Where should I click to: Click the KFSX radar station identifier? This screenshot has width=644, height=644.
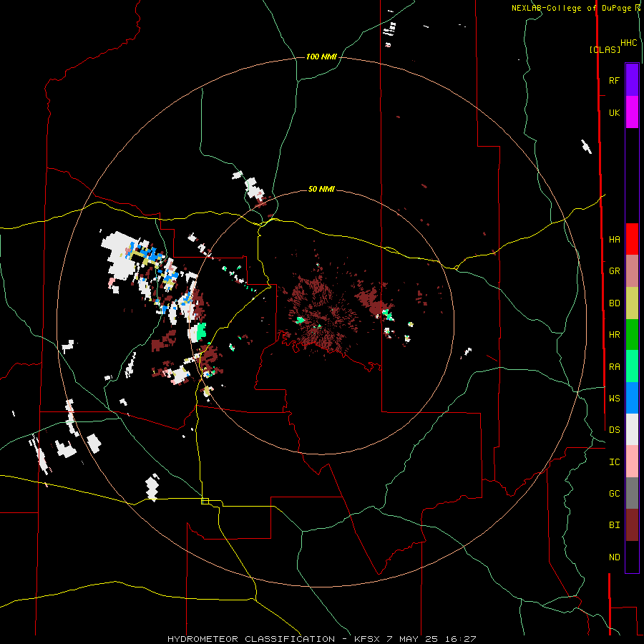pos(367,639)
